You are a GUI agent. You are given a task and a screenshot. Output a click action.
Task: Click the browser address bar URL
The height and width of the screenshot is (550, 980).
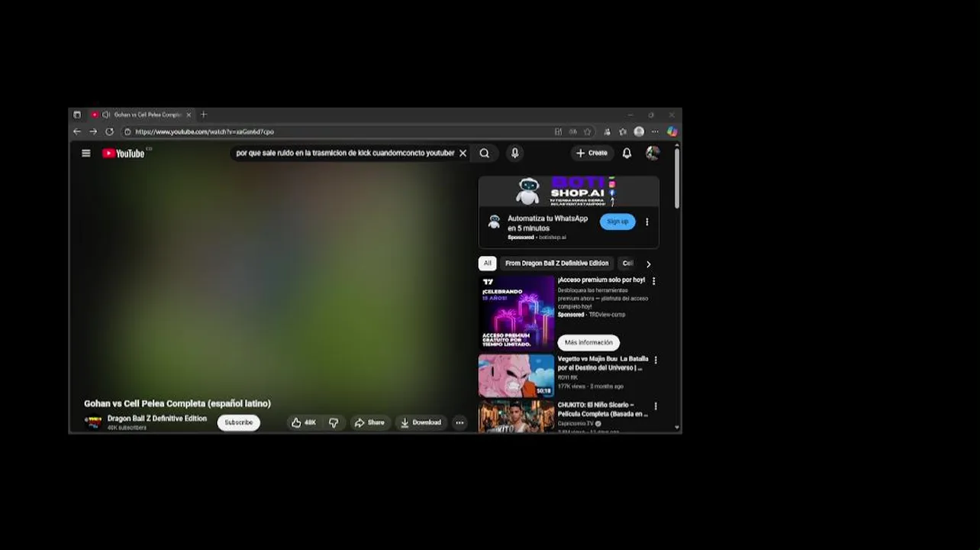[205, 131]
